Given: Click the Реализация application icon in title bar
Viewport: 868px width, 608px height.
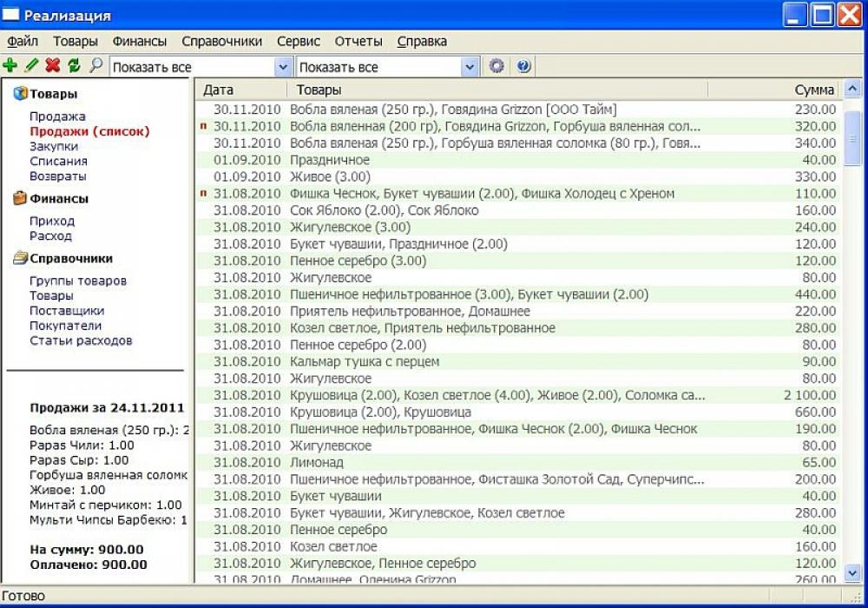Looking at the screenshot, I should pyautogui.click(x=10, y=14).
